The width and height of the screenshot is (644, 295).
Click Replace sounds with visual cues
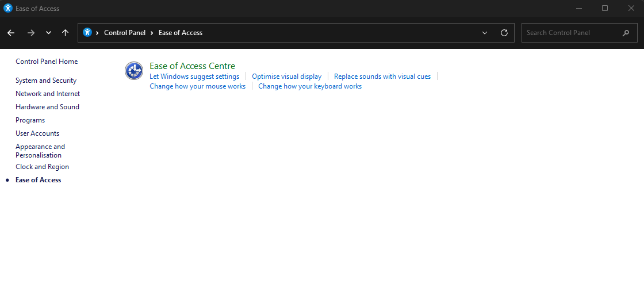point(382,76)
